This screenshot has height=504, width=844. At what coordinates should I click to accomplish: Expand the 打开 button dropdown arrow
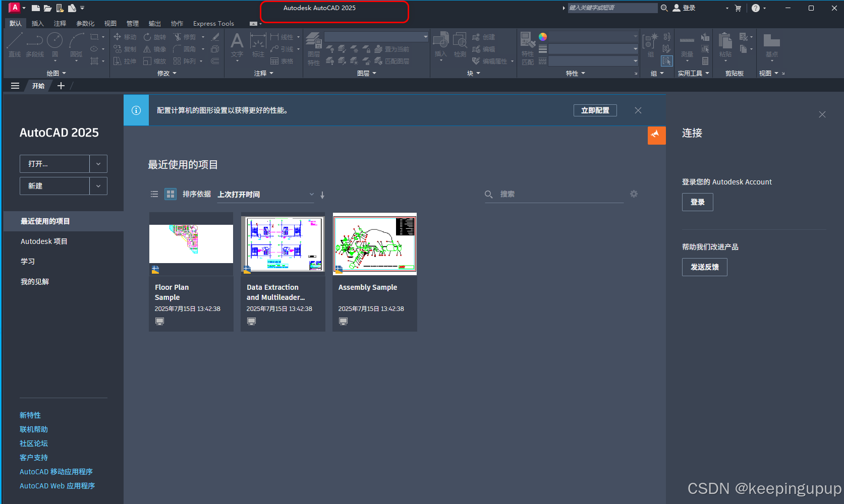pos(98,163)
